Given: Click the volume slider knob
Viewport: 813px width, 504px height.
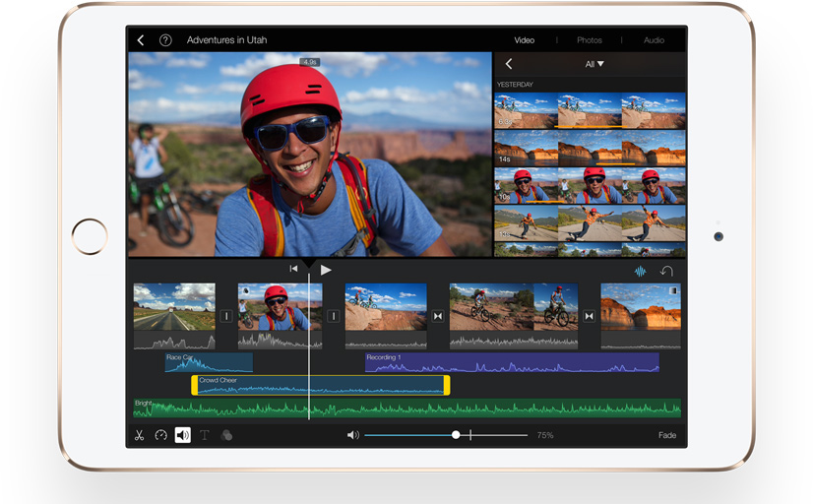Looking at the screenshot, I should [x=456, y=435].
